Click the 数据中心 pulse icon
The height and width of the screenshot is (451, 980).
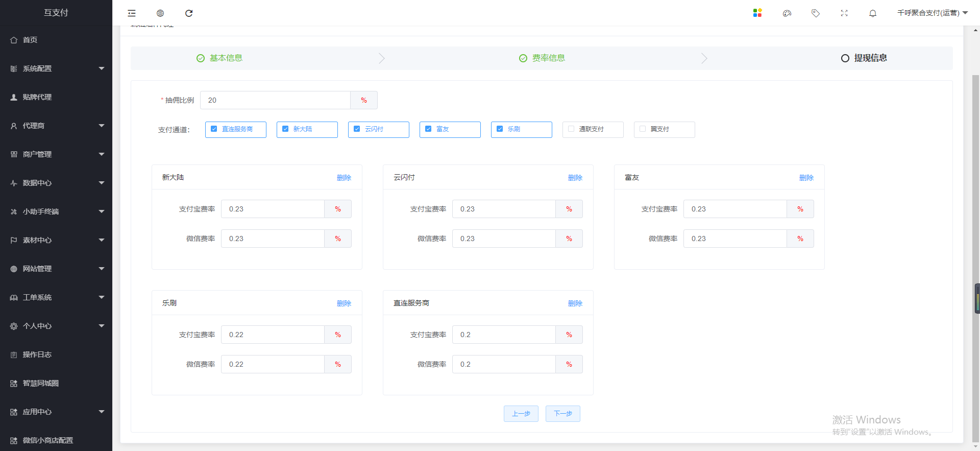tap(14, 183)
